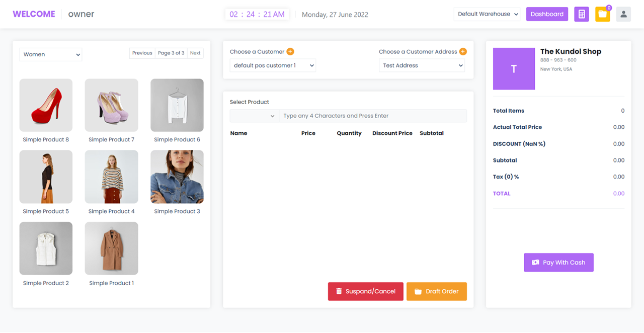Open the Women category dropdown
This screenshot has width=644, height=333.
[x=50, y=54]
